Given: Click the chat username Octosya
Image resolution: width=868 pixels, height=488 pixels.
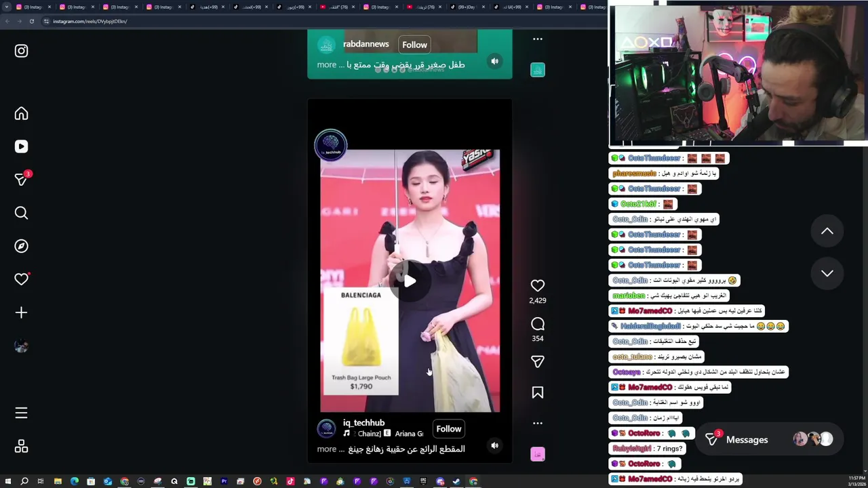Looking at the screenshot, I should [626, 372].
